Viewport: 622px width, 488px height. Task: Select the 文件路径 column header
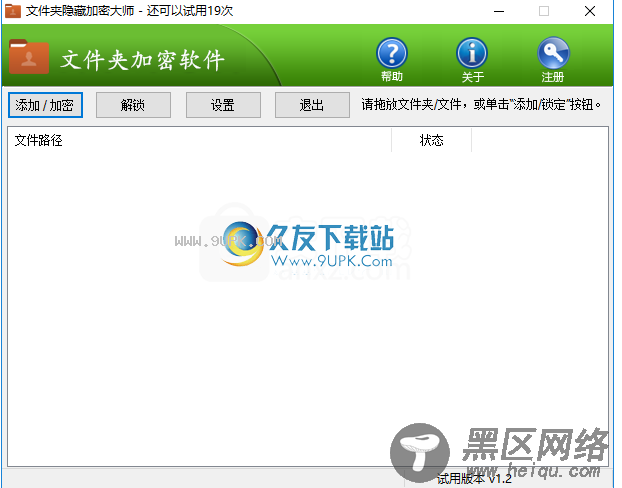click(x=200, y=140)
